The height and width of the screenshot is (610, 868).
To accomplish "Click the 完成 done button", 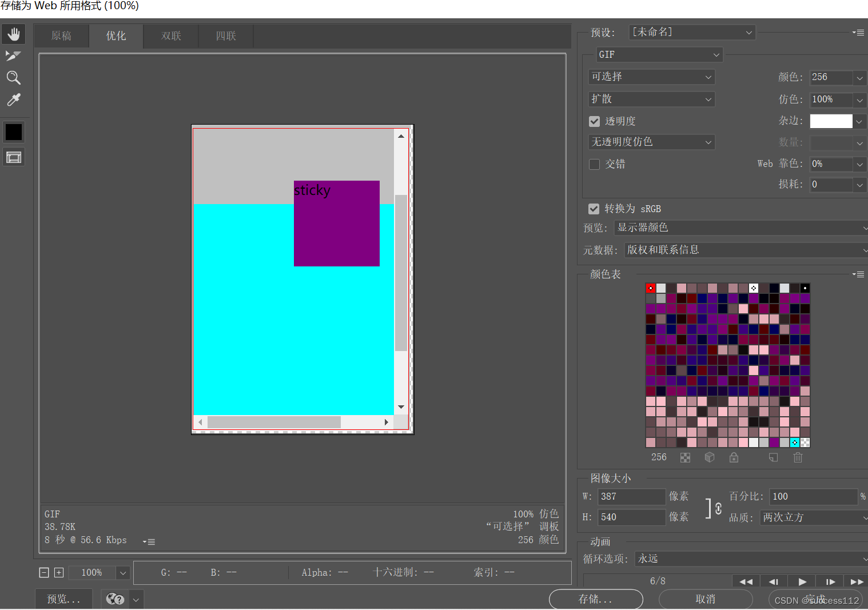I will click(816, 599).
